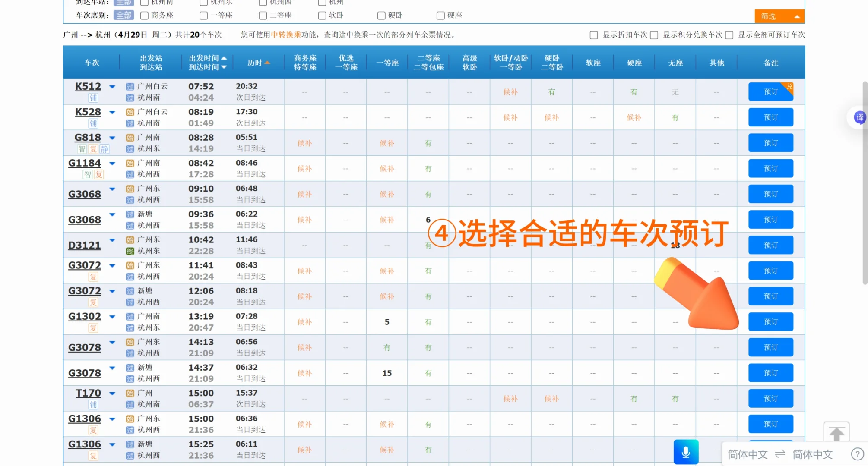Click the 预订 button for train G1302

[x=770, y=321]
